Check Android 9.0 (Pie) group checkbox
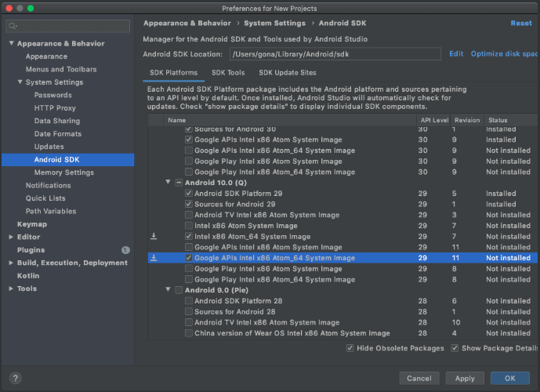The width and height of the screenshot is (540, 392). tap(179, 290)
